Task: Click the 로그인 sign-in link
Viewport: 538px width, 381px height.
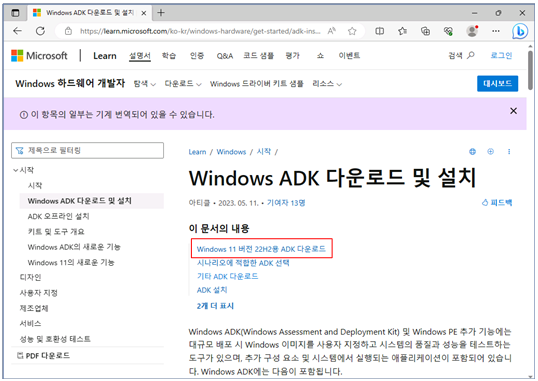Action: point(501,55)
